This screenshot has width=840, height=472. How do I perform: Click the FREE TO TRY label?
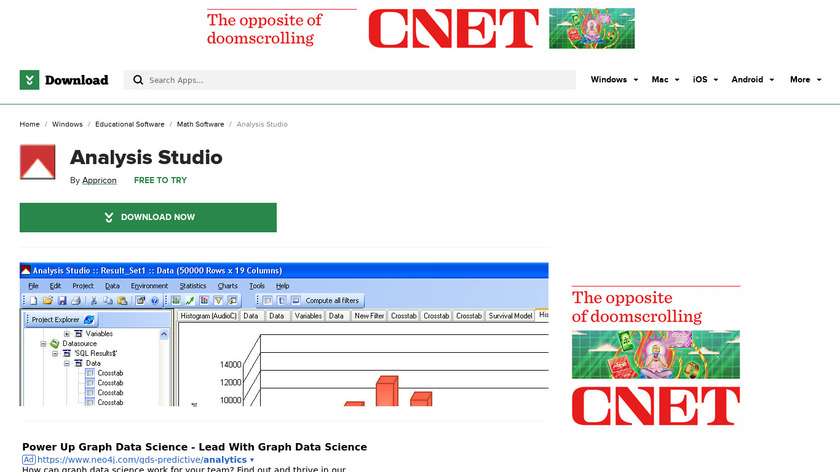point(160,180)
